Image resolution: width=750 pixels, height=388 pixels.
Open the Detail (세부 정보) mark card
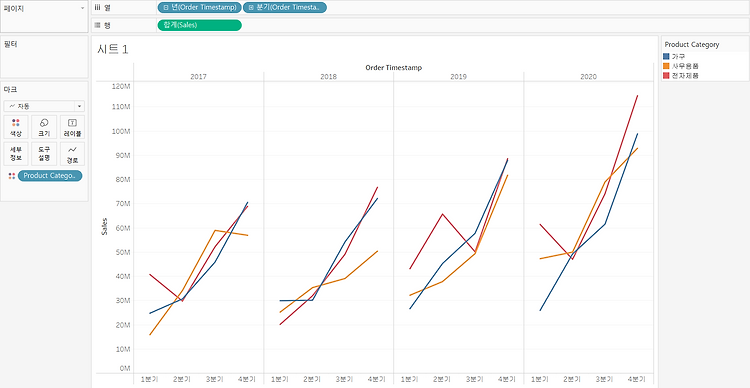[x=16, y=154]
